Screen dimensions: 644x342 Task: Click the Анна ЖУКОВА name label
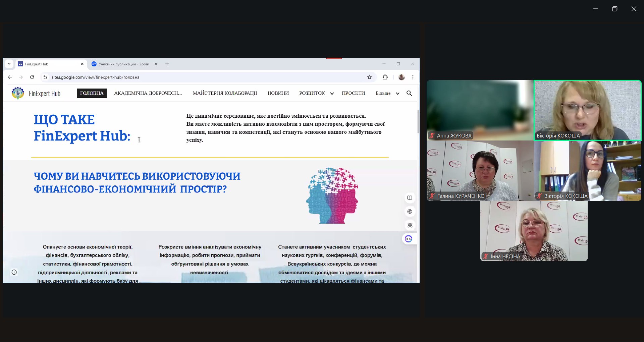pyautogui.click(x=454, y=136)
